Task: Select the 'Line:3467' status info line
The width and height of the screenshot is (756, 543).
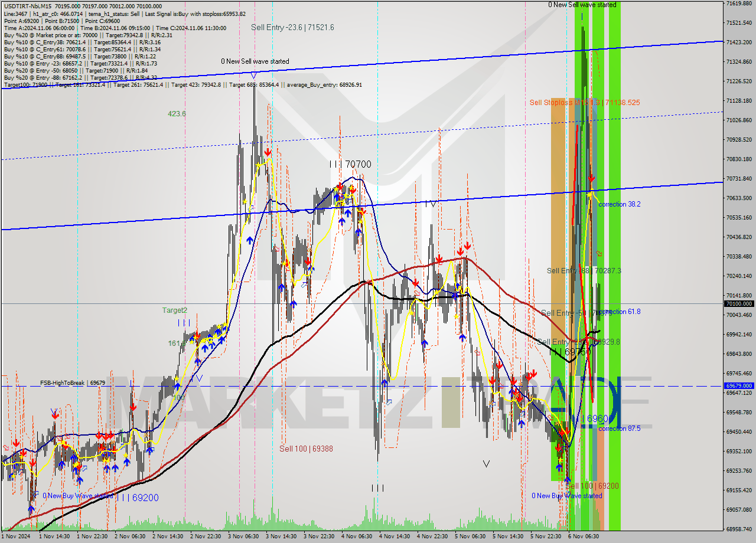Action: (125, 14)
